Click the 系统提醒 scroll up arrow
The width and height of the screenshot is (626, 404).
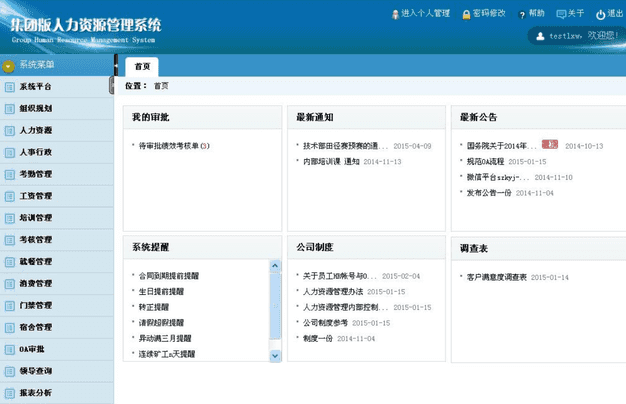pos(275,265)
